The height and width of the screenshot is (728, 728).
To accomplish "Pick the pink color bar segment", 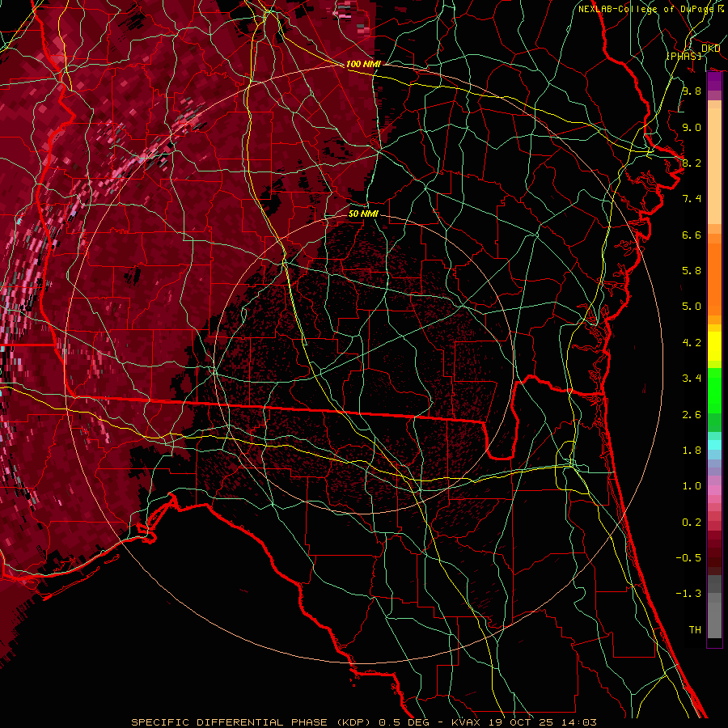I will 714,490.
